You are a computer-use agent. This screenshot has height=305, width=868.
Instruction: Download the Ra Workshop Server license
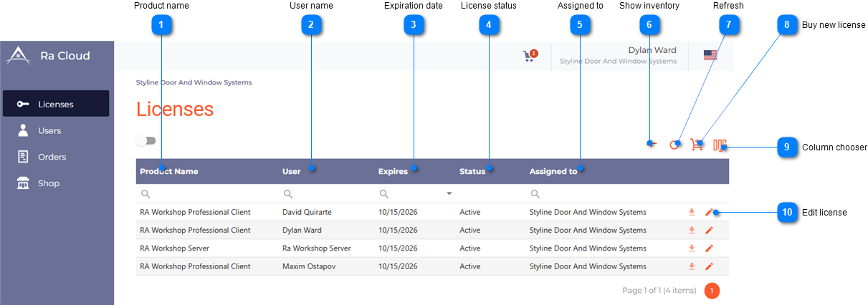692,248
